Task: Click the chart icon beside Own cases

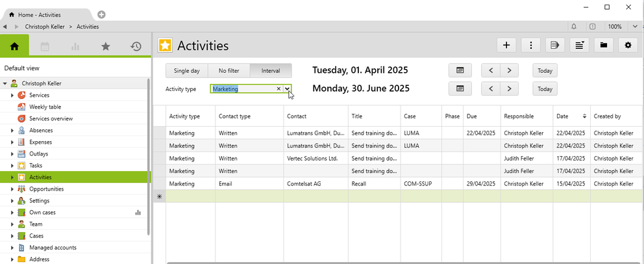Action: pos(138,213)
